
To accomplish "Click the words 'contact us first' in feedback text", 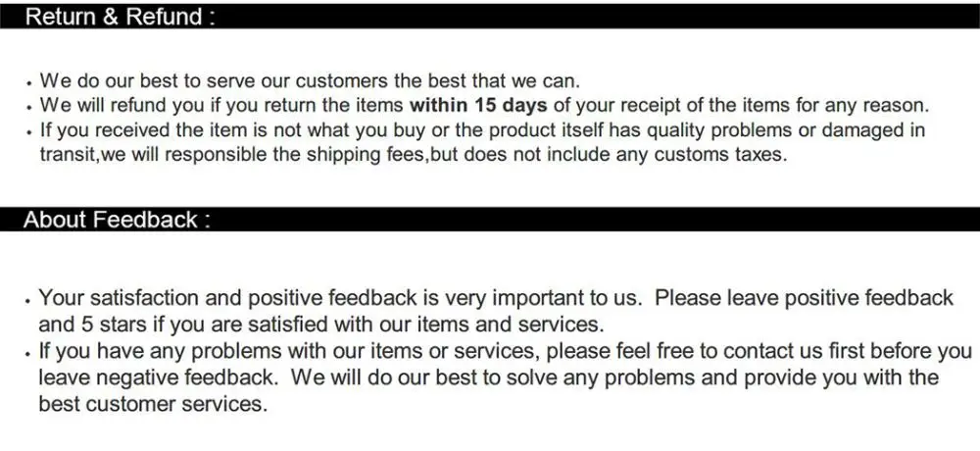I will point(753,351).
